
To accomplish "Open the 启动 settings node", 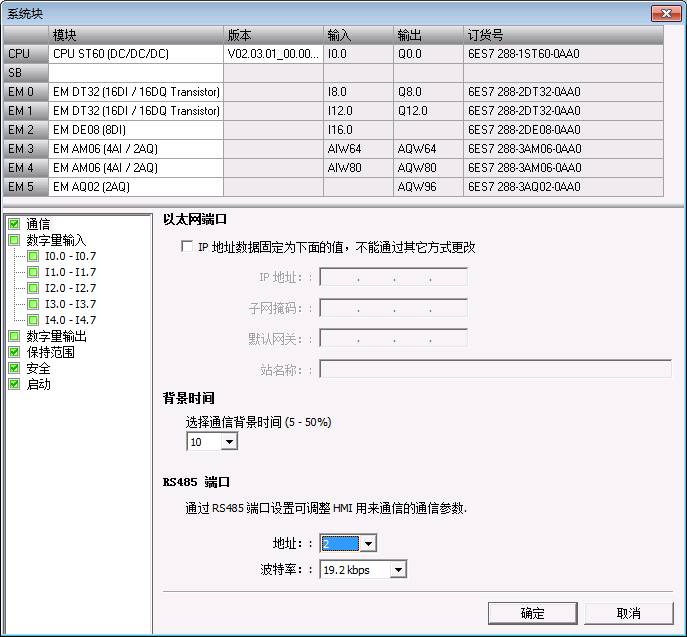I will (x=38, y=384).
